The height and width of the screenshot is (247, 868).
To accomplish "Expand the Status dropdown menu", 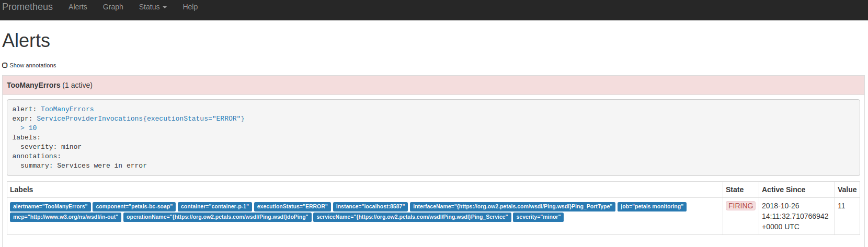I will pos(153,7).
